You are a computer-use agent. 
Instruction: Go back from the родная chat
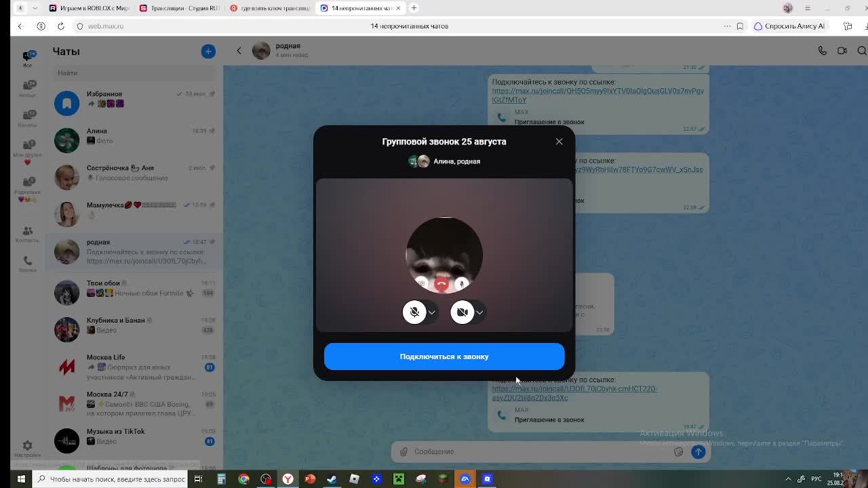(x=239, y=50)
